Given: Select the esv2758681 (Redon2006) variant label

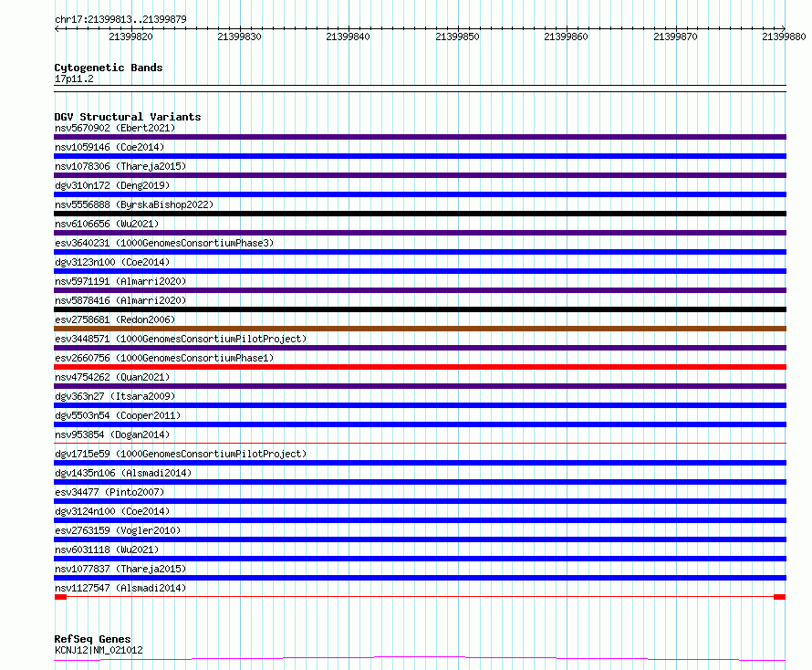Looking at the screenshot, I should [115, 319].
